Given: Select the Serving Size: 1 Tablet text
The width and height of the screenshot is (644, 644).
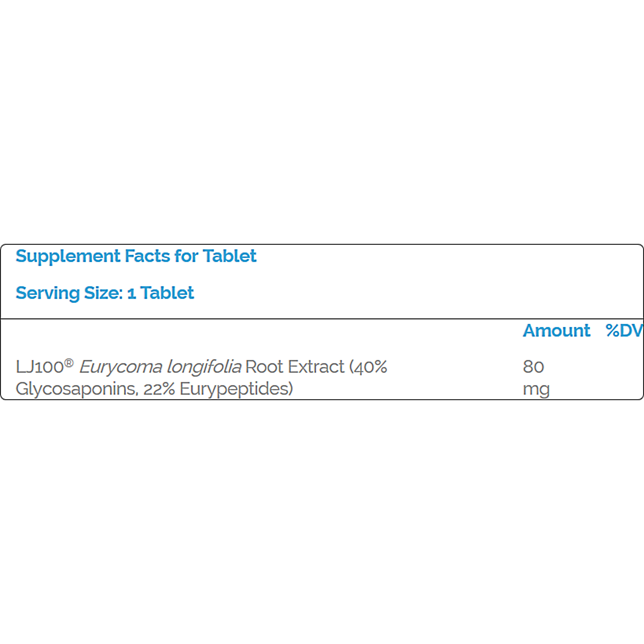Looking at the screenshot, I should pyautogui.click(x=105, y=293).
